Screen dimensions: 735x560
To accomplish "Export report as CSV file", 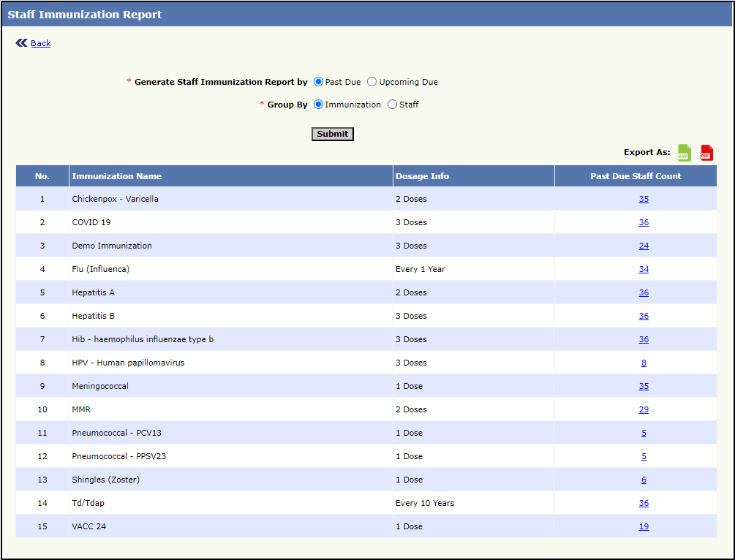I will pyautogui.click(x=684, y=153).
